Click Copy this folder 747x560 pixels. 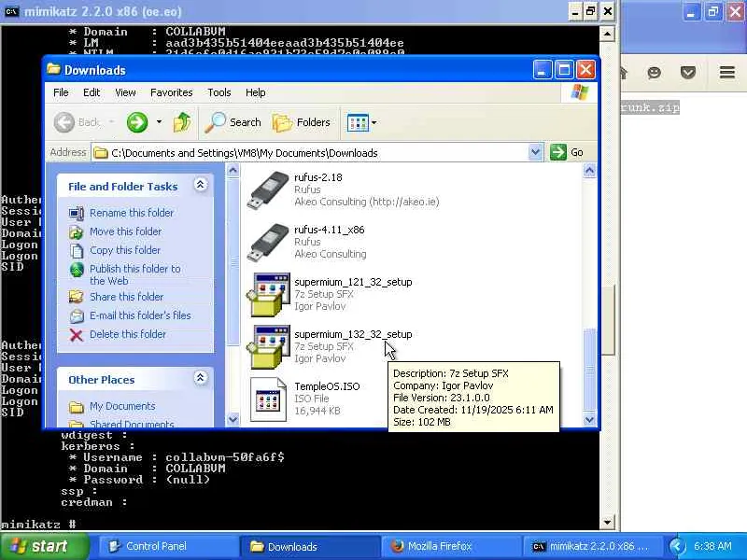(x=125, y=250)
